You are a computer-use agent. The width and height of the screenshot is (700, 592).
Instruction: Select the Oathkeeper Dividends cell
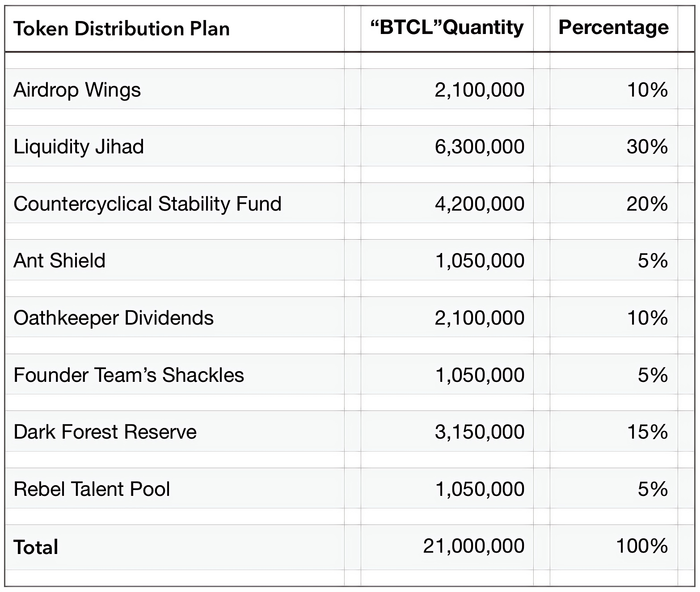(x=114, y=318)
